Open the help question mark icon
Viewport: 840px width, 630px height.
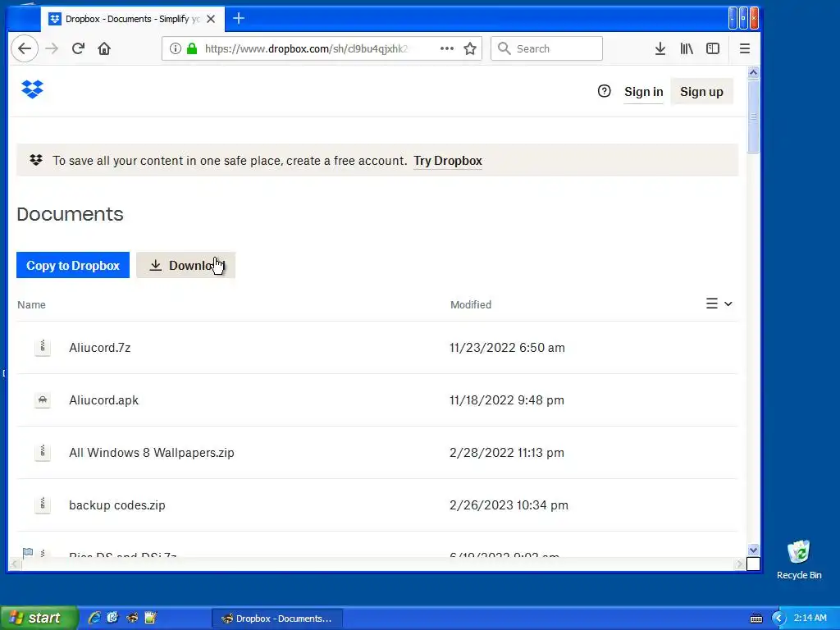(x=605, y=91)
